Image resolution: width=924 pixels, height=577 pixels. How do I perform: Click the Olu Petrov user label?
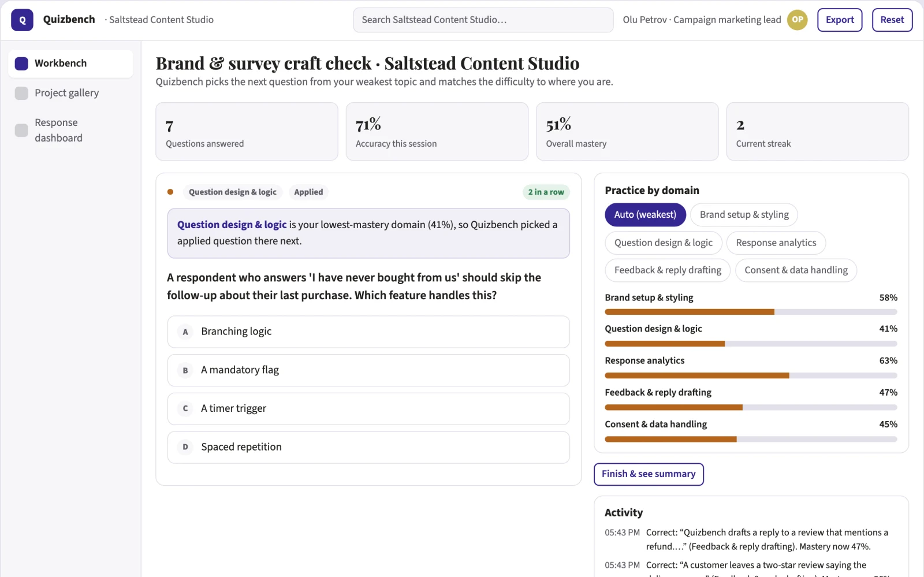click(x=702, y=20)
